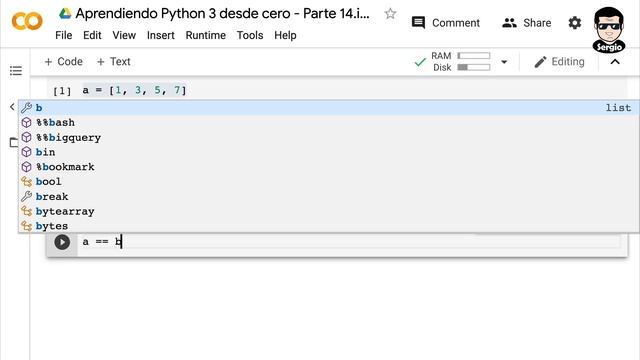Choose the break autocomplete suggestion
This screenshot has width=640, height=360.
(x=329, y=197)
